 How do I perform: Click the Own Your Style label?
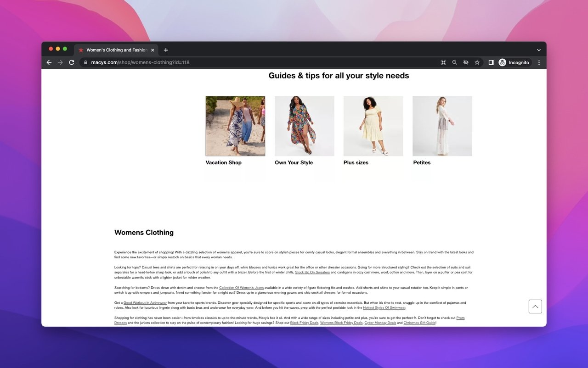[294, 162]
